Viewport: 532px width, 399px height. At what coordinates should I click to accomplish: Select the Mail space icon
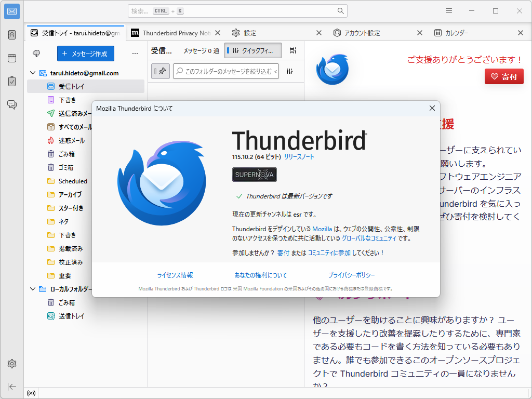point(11,11)
